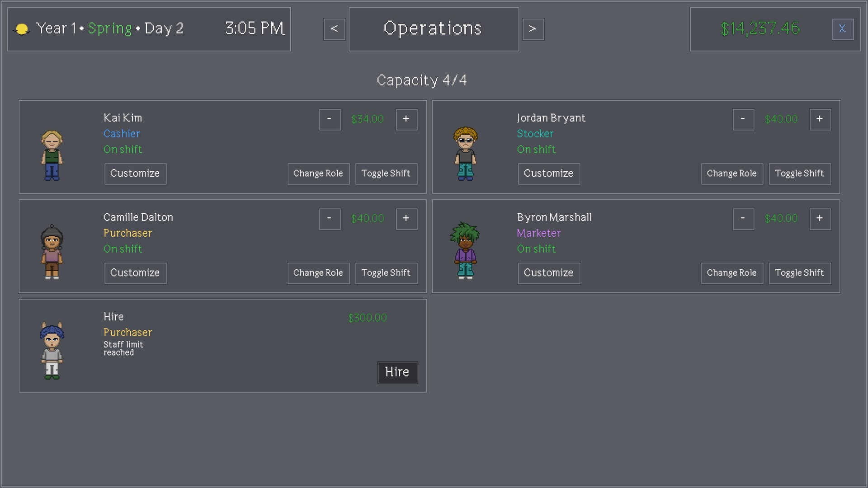
Task: Toggle shift for Byron Marshall
Action: coord(800,273)
